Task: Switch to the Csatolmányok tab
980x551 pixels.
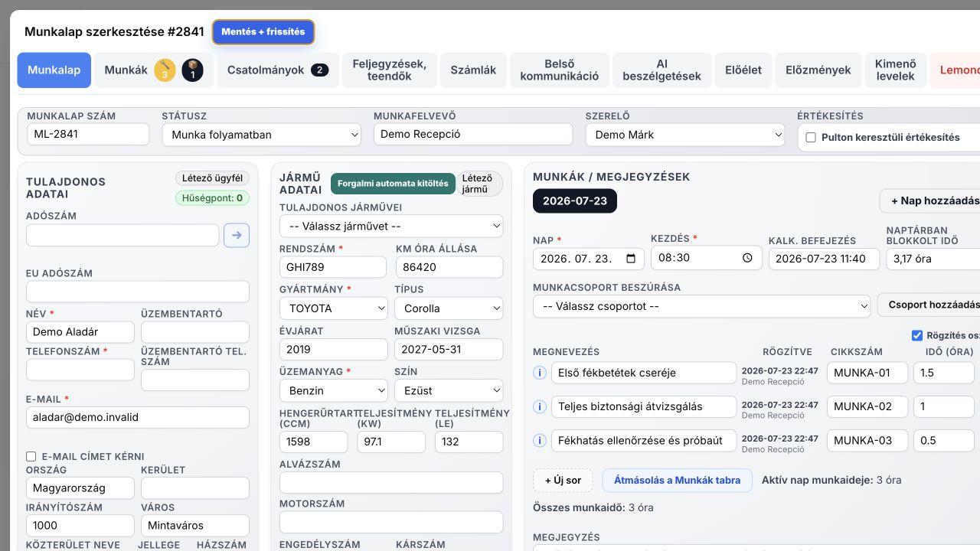Action: 278,70
